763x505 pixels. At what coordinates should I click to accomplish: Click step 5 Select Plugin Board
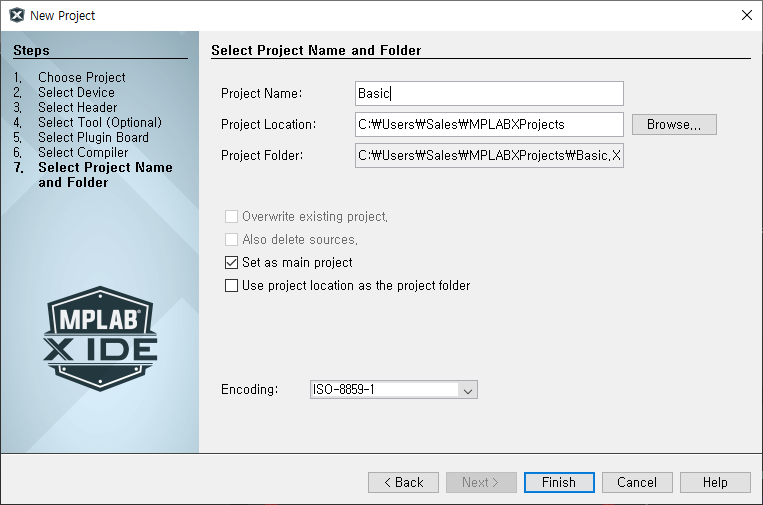(x=93, y=138)
